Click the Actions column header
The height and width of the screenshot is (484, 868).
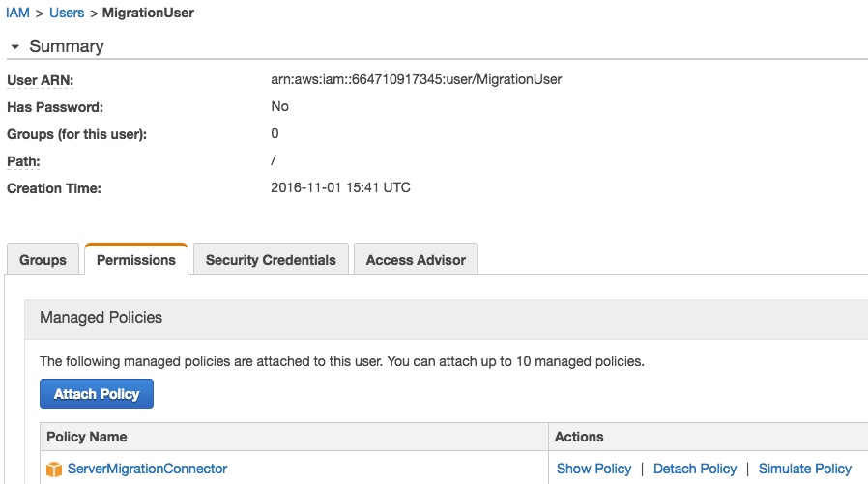coord(579,437)
